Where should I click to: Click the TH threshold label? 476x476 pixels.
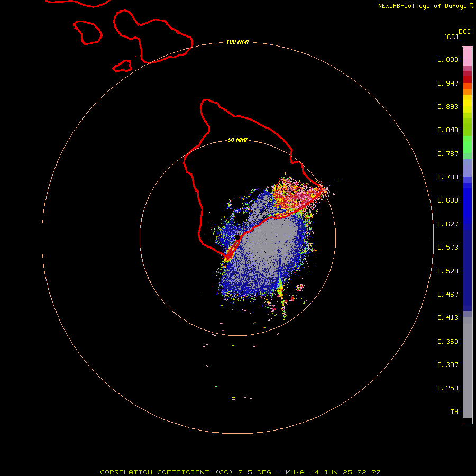454,412
